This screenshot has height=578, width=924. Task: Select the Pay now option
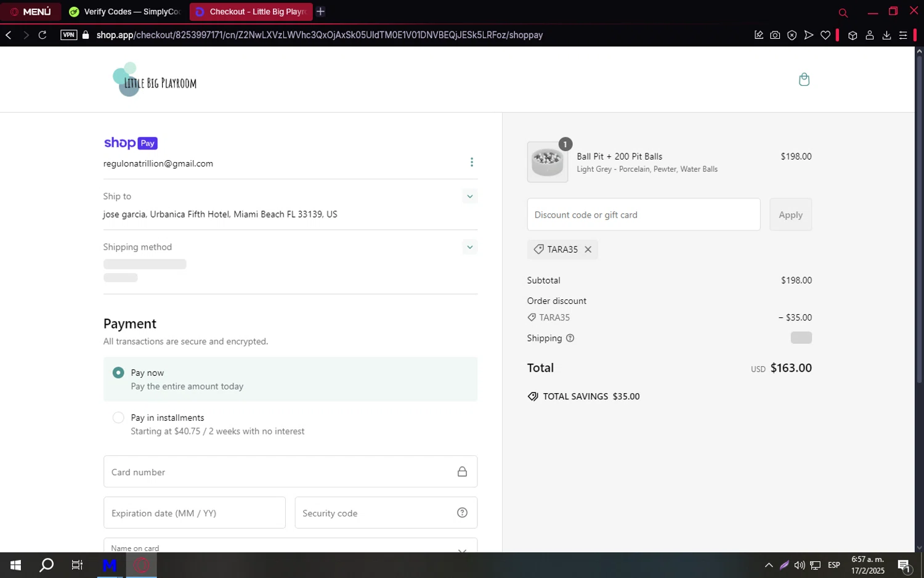click(290, 379)
